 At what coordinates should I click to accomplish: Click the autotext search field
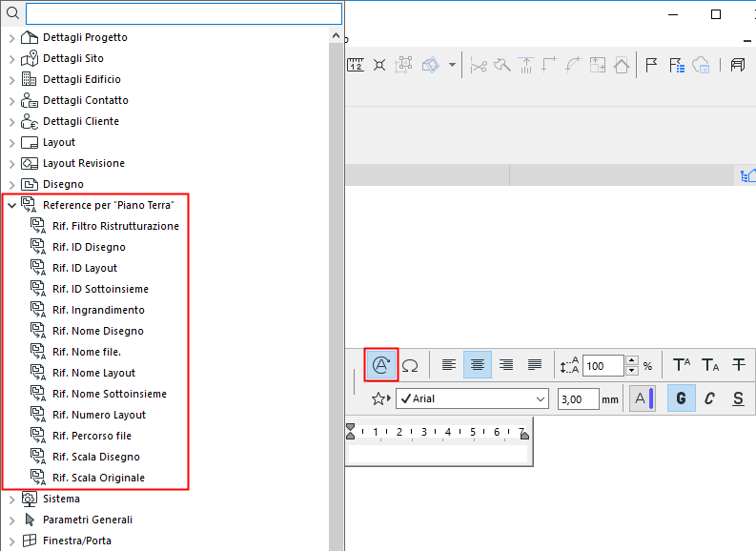tap(184, 13)
